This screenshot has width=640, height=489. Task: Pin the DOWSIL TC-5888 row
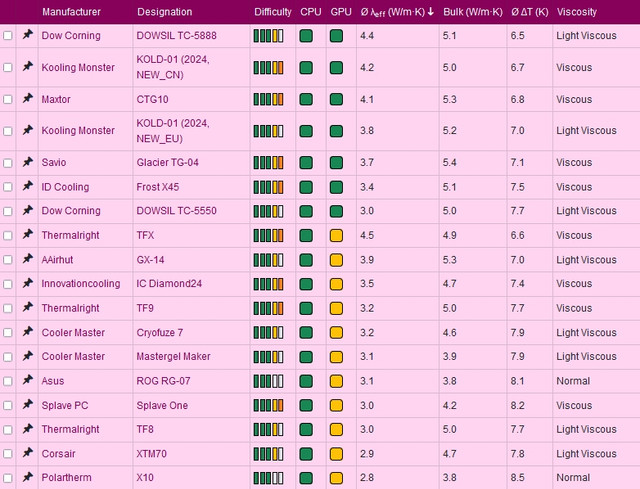27,35
